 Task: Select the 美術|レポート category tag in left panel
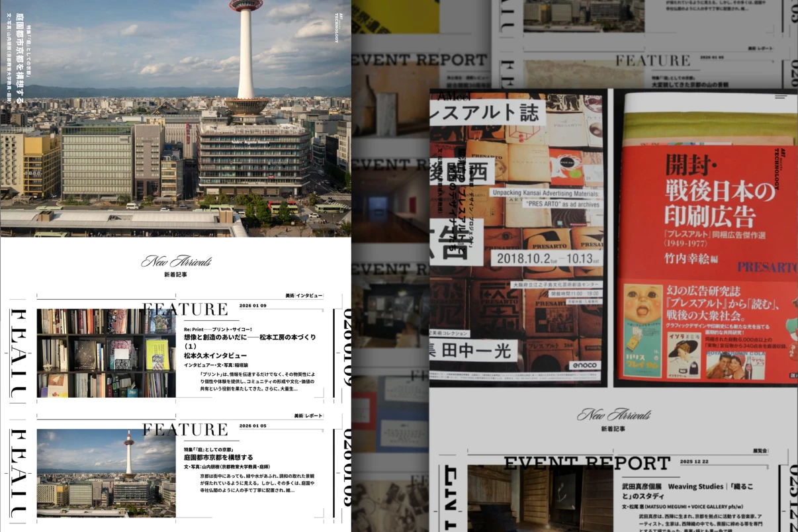[x=308, y=416]
